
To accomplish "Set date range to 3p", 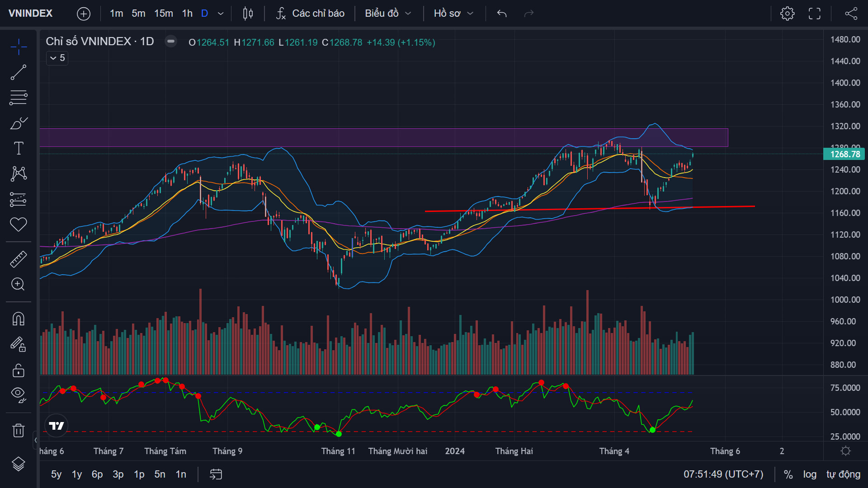I will click(x=118, y=474).
